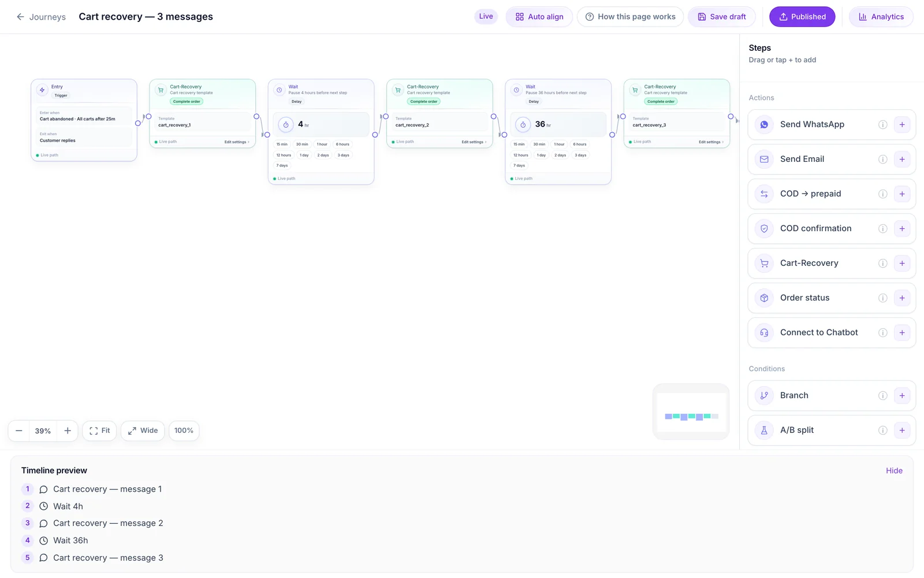Select 1 day in the 36 hr Wait node
The width and height of the screenshot is (924, 578).
click(x=541, y=155)
